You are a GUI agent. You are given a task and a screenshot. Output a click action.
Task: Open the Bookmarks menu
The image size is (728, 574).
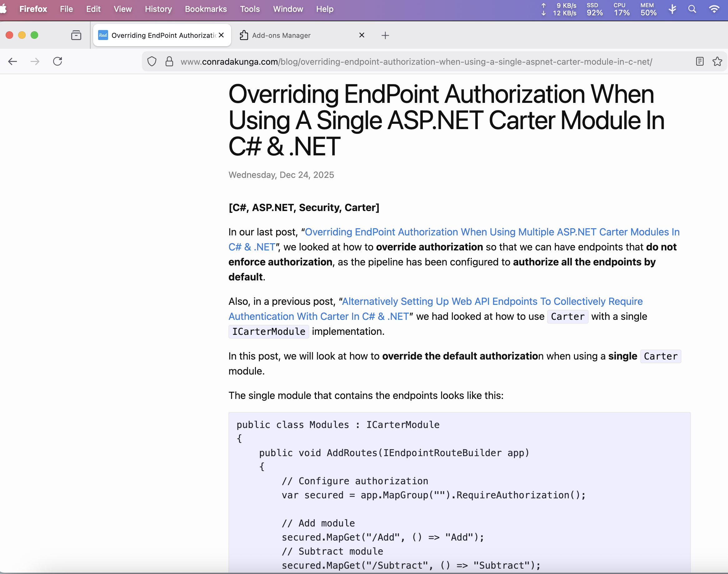[x=206, y=9]
